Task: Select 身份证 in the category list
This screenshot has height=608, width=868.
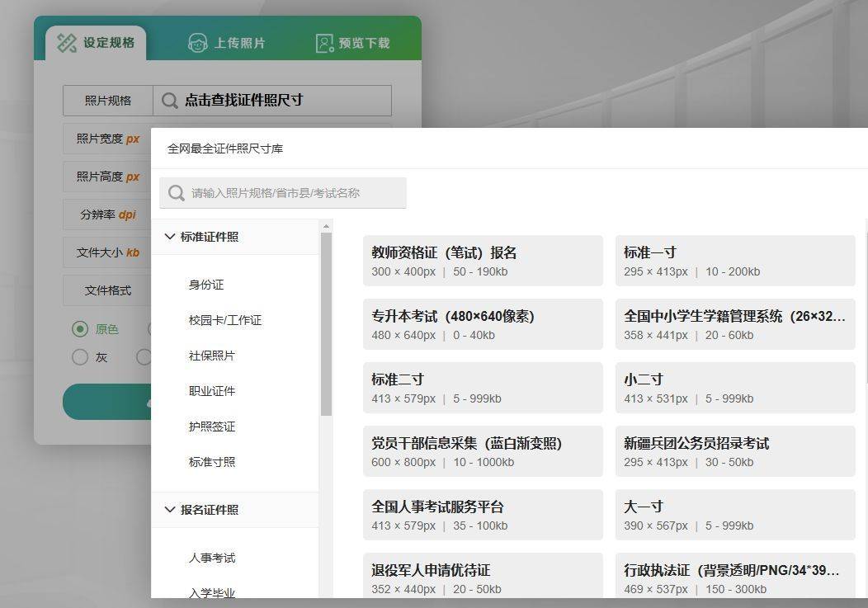Action: [x=206, y=285]
